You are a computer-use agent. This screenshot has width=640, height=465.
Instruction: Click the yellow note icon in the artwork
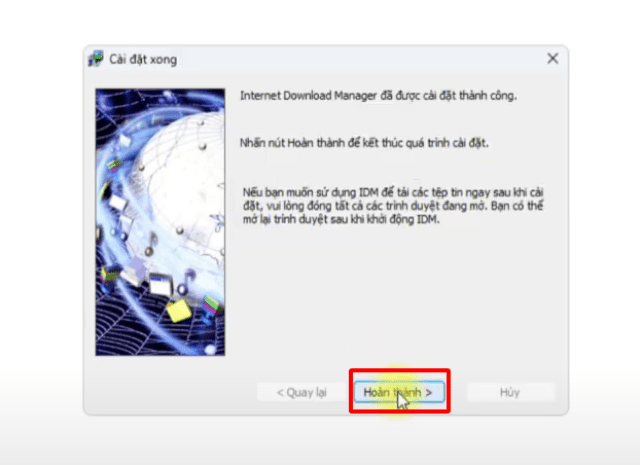pyautogui.click(x=178, y=311)
